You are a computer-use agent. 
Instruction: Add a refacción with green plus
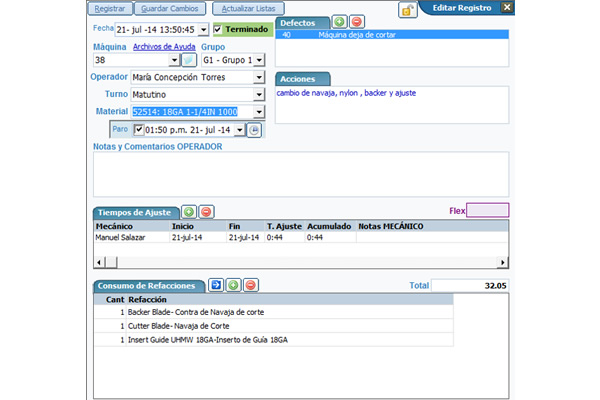[233, 285]
